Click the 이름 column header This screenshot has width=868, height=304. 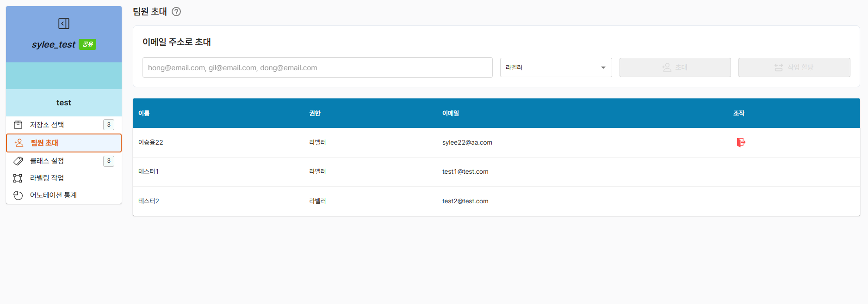click(144, 113)
